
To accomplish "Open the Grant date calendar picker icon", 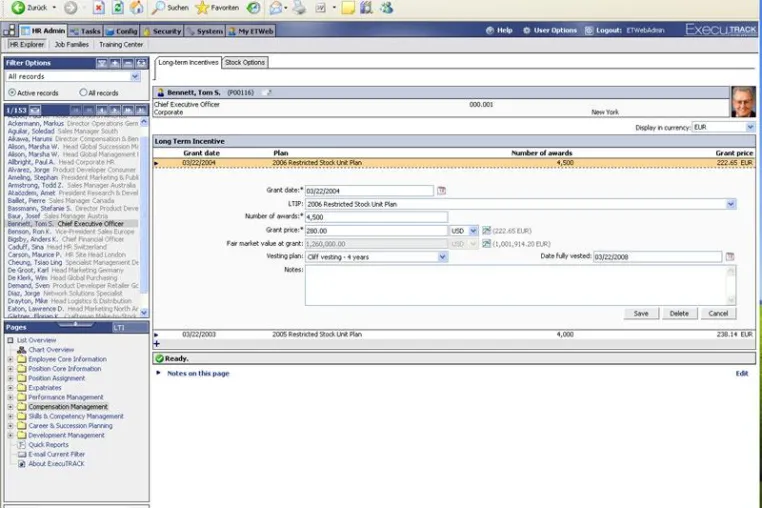I will click(441, 191).
